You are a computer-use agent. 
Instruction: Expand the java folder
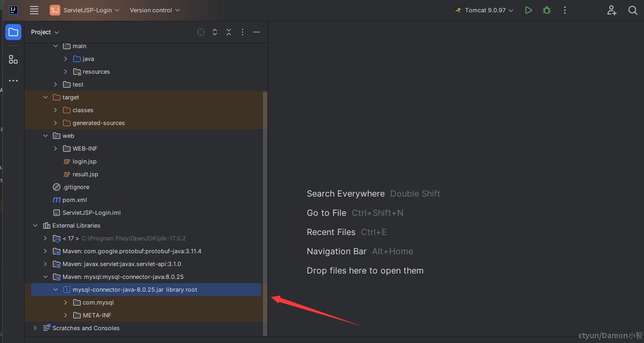point(66,59)
